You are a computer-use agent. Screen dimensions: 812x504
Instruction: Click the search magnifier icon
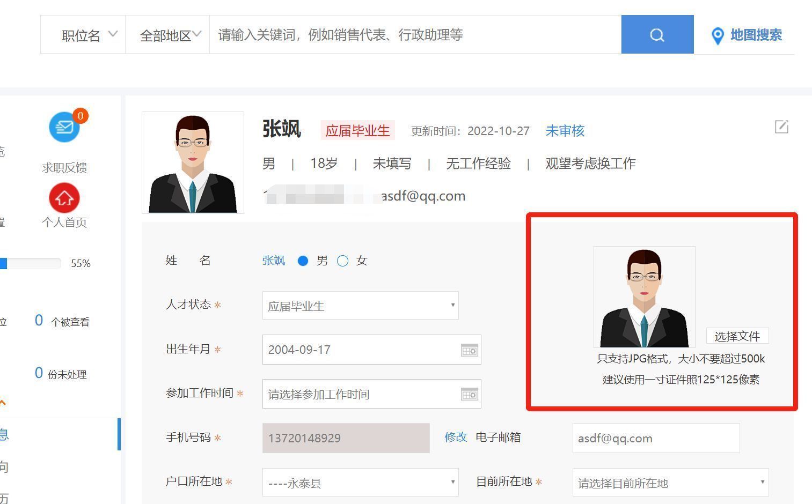pos(656,34)
